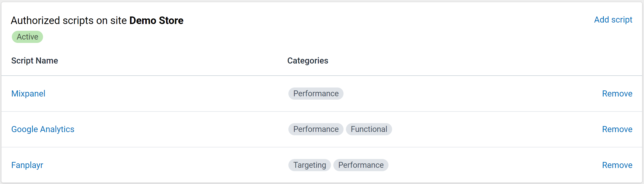Click Fanplayr's Performance category tag
The width and height of the screenshot is (644, 184).
click(361, 165)
